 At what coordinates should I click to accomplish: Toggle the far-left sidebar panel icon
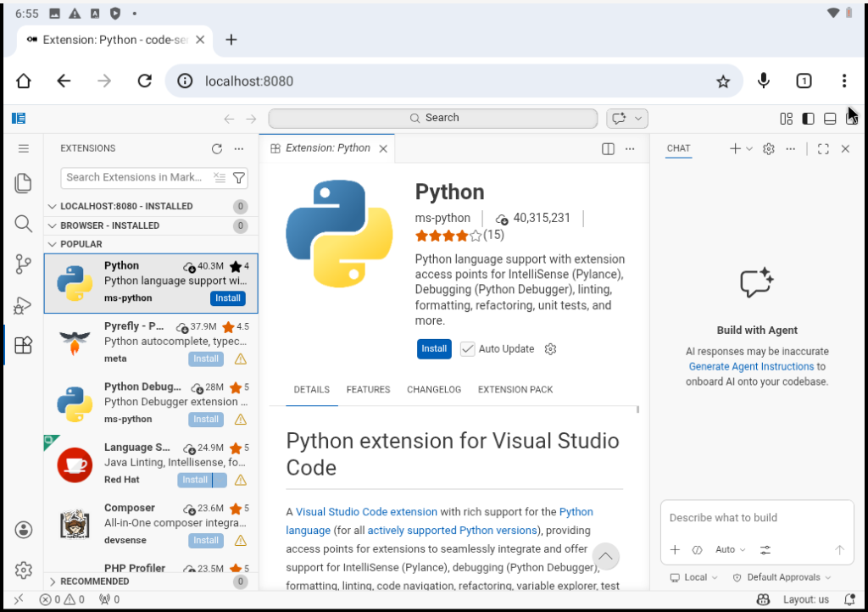click(x=19, y=119)
